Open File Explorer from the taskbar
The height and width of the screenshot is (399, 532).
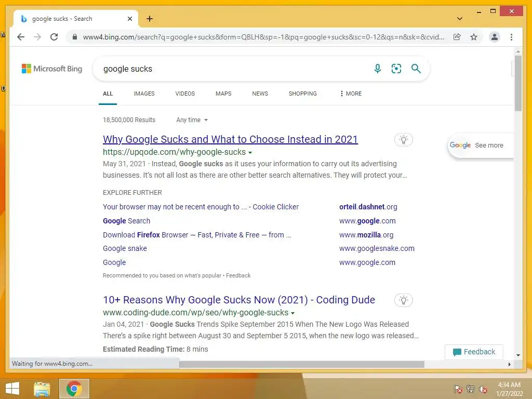[42, 389]
